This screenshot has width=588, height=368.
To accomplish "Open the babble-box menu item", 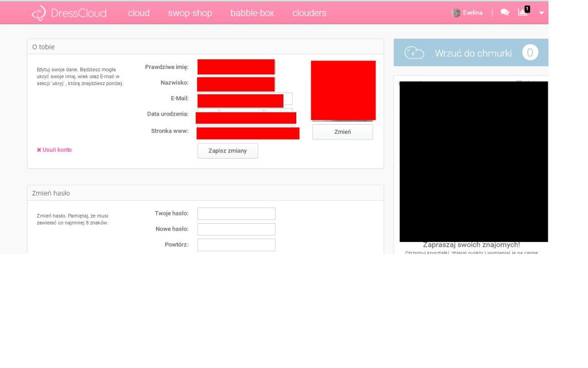I will point(252,13).
